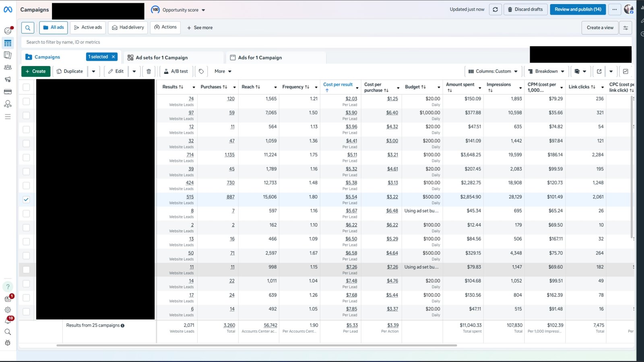Click the search filter input field

(x=242, y=42)
